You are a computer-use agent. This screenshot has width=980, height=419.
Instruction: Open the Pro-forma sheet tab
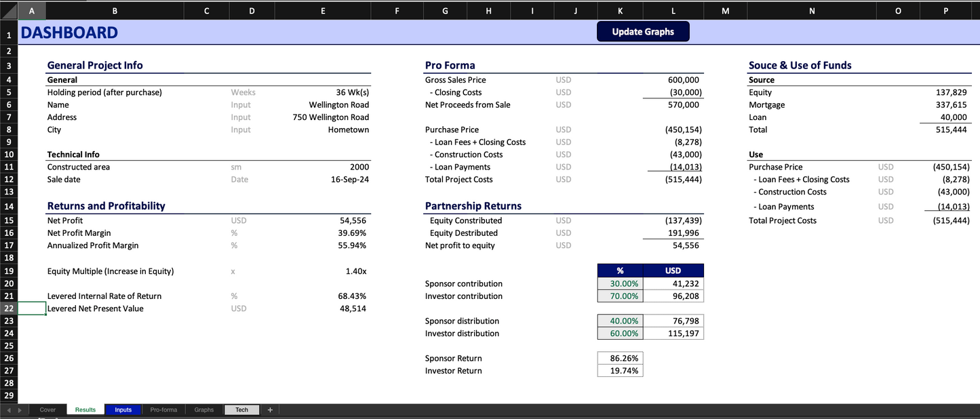click(x=163, y=410)
